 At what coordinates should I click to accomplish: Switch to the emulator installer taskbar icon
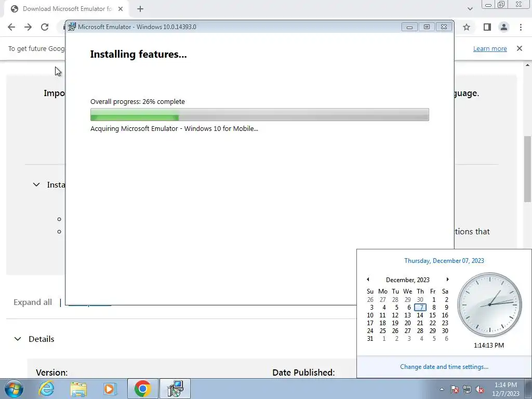click(x=175, y=389)
